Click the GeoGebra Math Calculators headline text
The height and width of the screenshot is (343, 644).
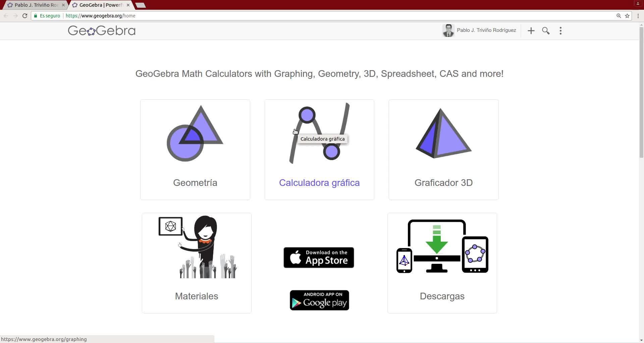tap(319, 74)
